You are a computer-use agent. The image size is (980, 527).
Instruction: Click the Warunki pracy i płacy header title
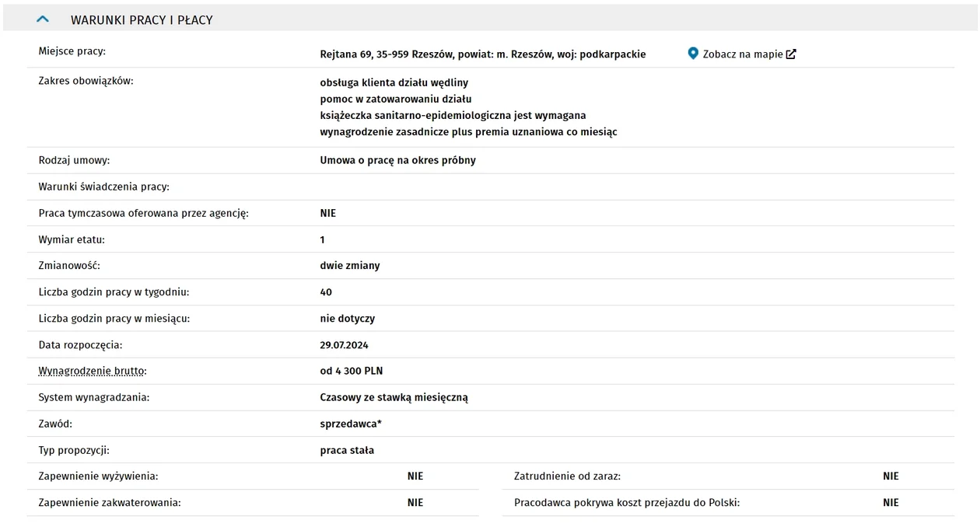click(142, 20)
